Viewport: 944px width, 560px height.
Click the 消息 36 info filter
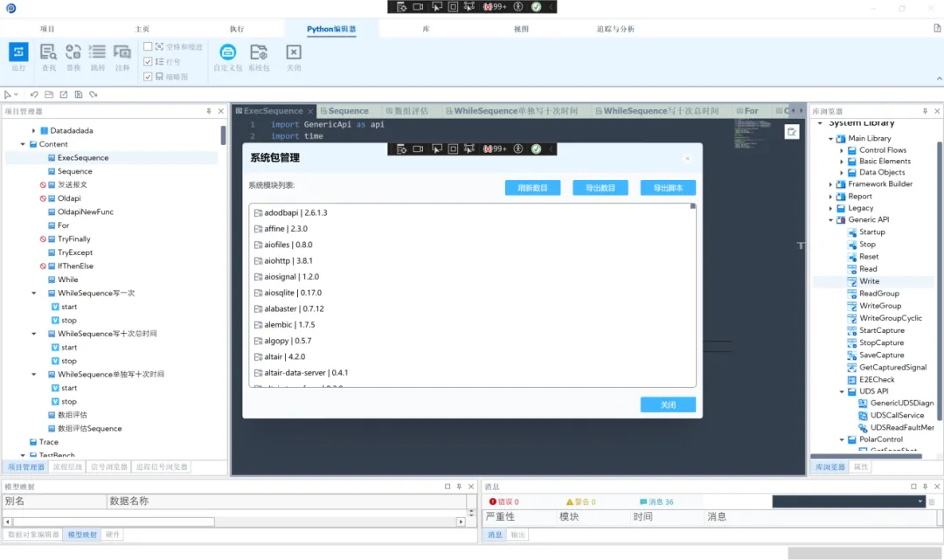coord(656,501)
